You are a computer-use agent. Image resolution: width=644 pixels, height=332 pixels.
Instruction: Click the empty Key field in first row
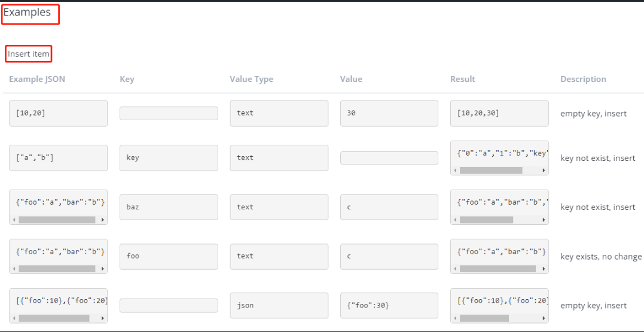click(x=169, y=113)
